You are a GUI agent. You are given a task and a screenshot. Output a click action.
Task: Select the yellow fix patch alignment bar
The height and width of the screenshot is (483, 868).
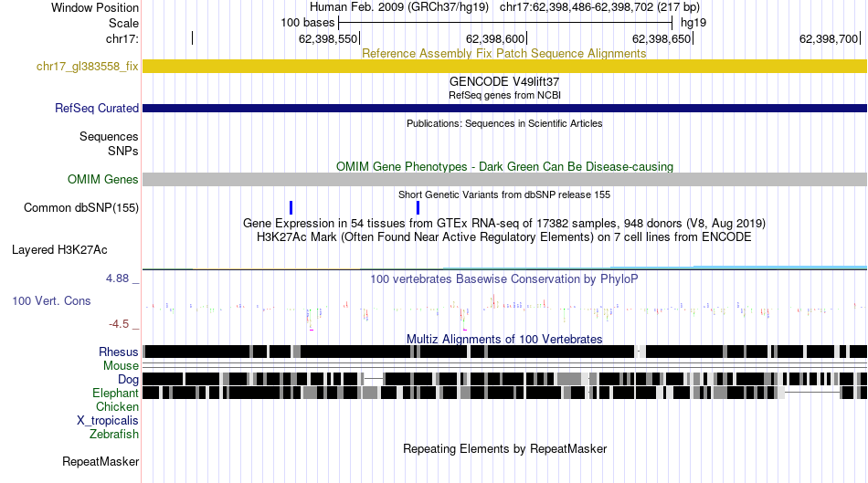coord(504,67)
